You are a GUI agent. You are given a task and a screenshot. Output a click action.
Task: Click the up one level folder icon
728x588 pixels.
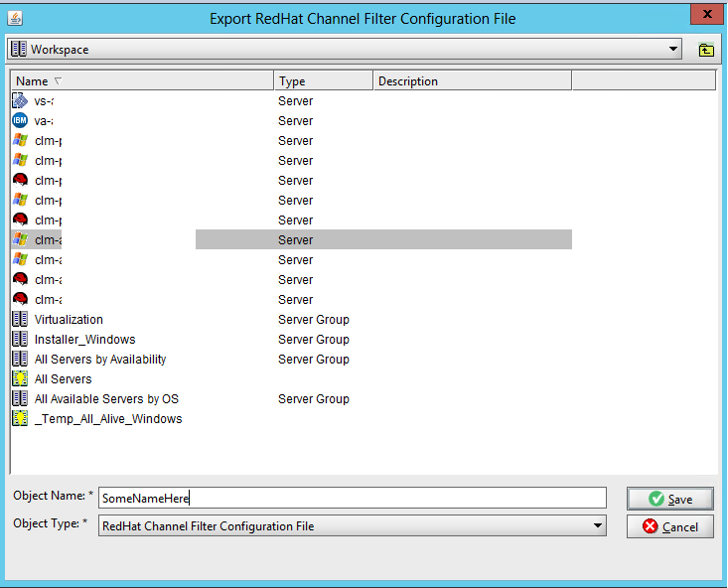[706, 49]
